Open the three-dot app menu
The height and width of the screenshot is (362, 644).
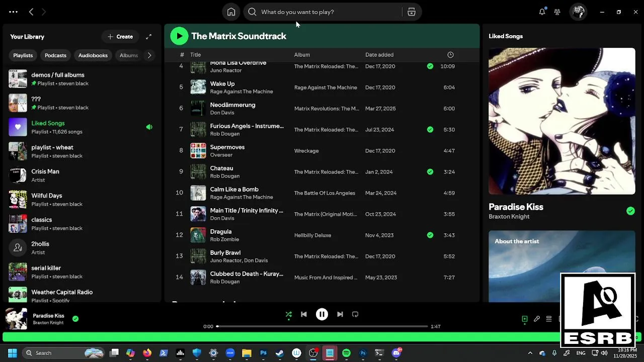[13, 12]
